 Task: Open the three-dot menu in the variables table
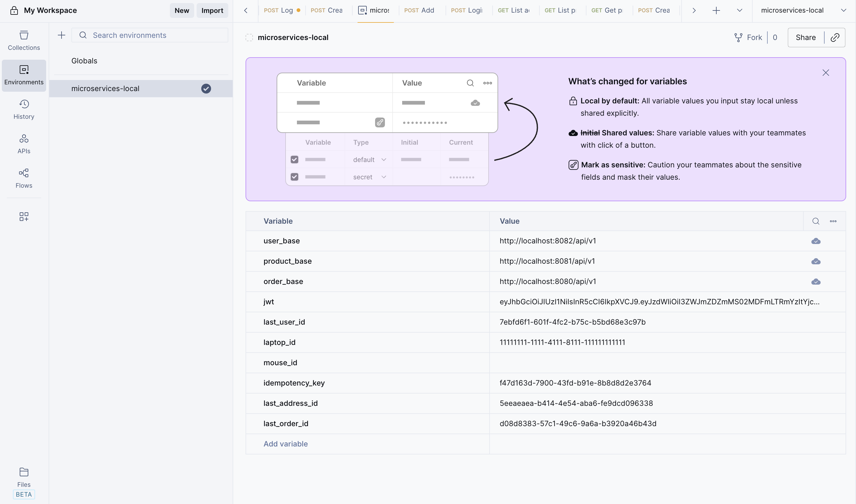tap(833, 221)
